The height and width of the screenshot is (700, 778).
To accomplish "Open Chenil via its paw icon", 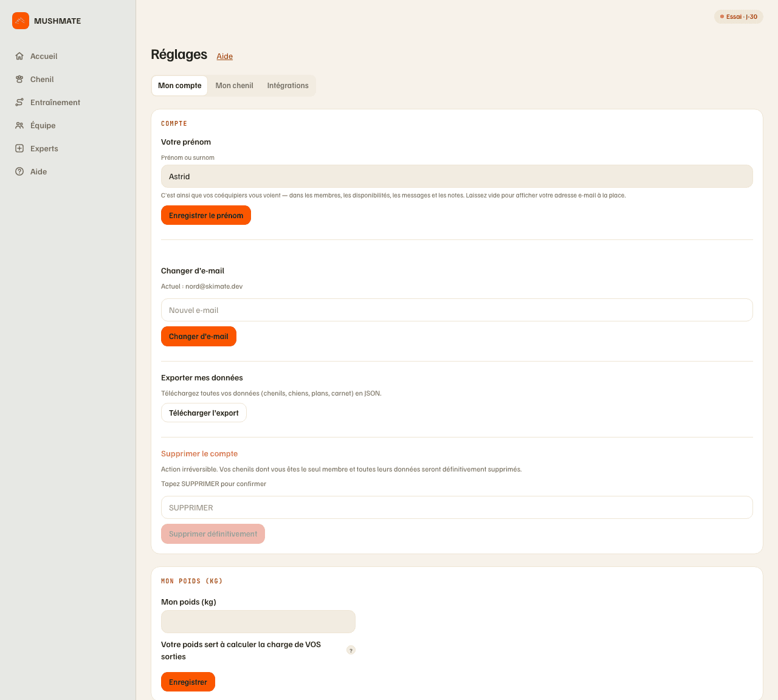I will coord(19,79).
